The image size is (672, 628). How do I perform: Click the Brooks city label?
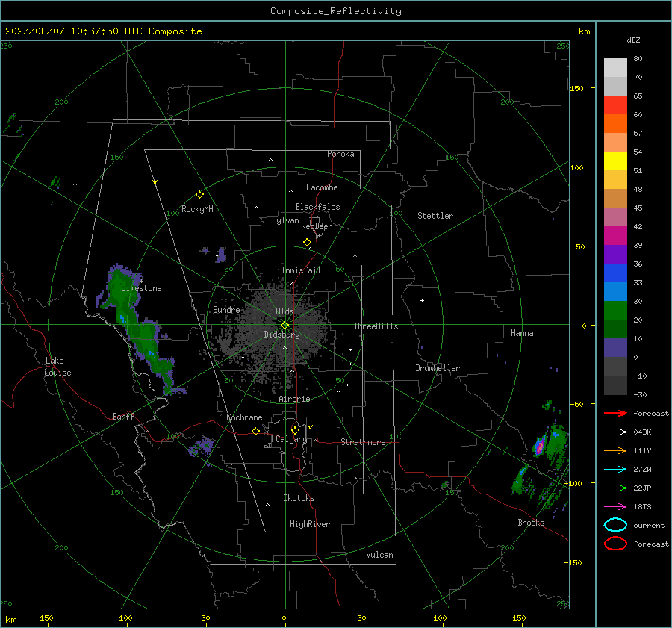[531, 523]
